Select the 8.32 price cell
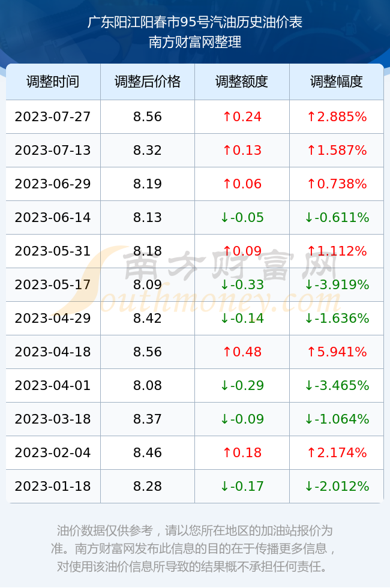Viewport: 390px width, 588px height. click(x=148, y=151)
